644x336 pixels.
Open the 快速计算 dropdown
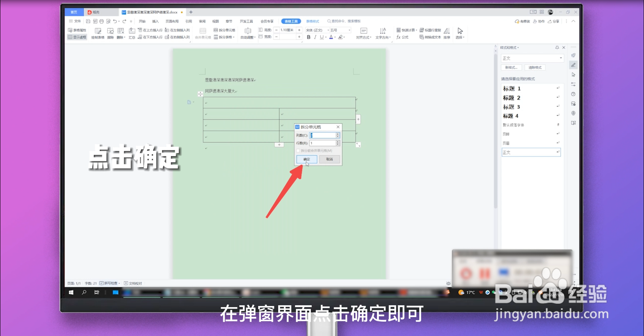pyautogui.click(x=407, y=30)
